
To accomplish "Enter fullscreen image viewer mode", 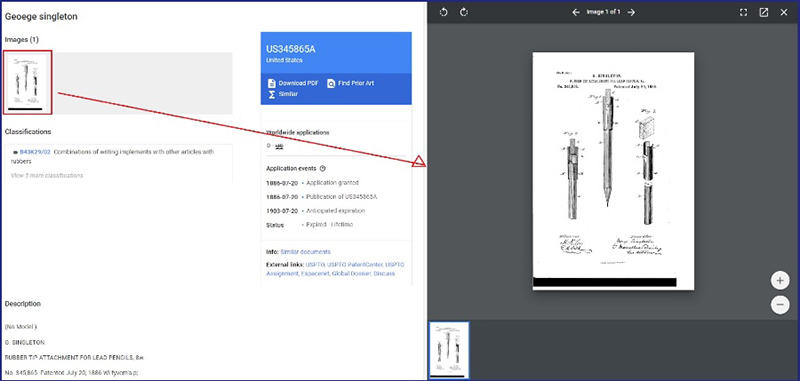I will point(743,13).
